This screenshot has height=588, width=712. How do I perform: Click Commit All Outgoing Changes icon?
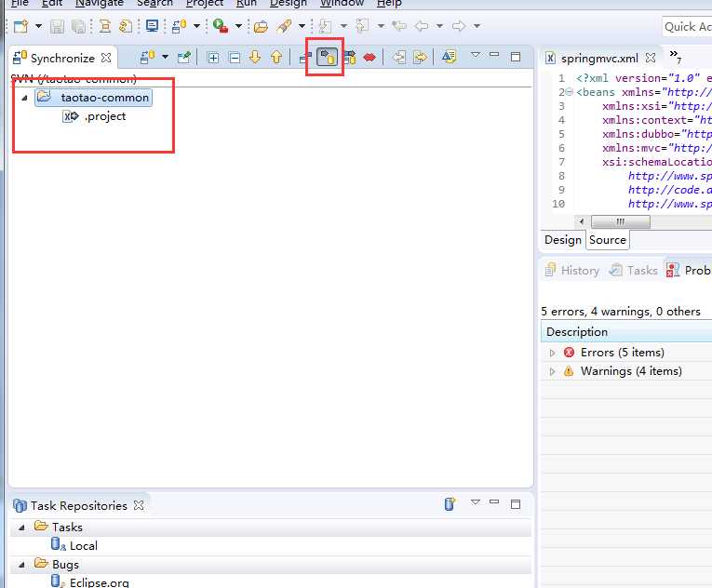[421, 57]
